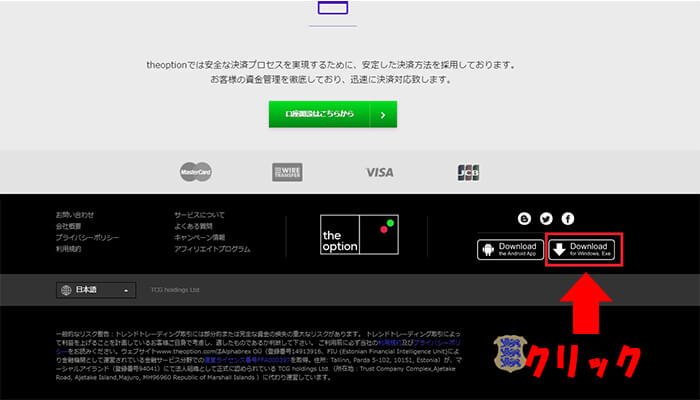
Task: Click the JCB logo
Action: [x=468, y=173]
